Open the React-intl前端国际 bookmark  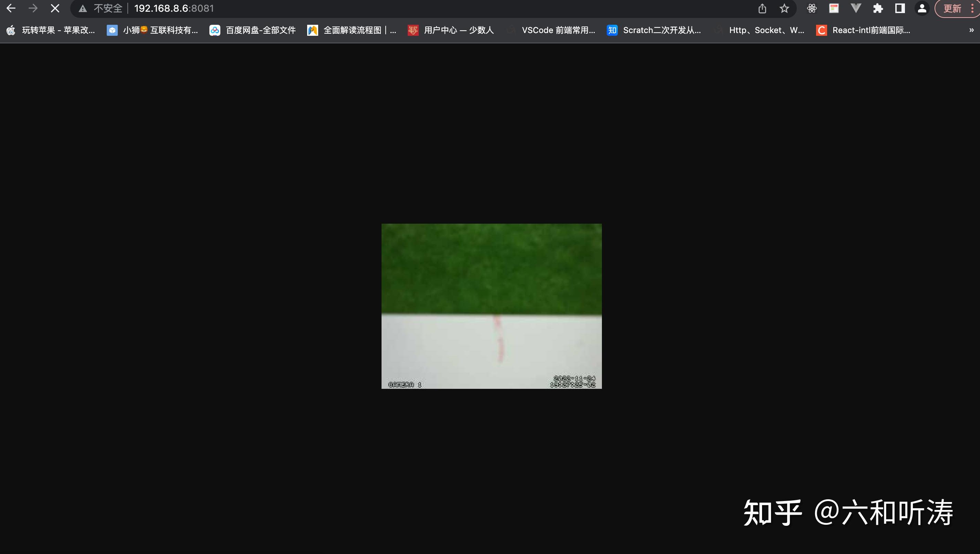coord(864,30)
